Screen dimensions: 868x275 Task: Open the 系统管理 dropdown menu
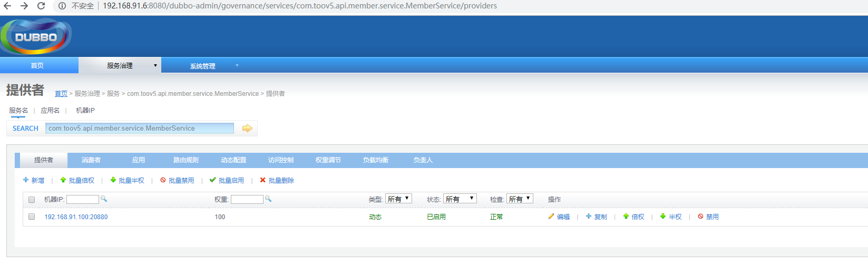point(203,66)
